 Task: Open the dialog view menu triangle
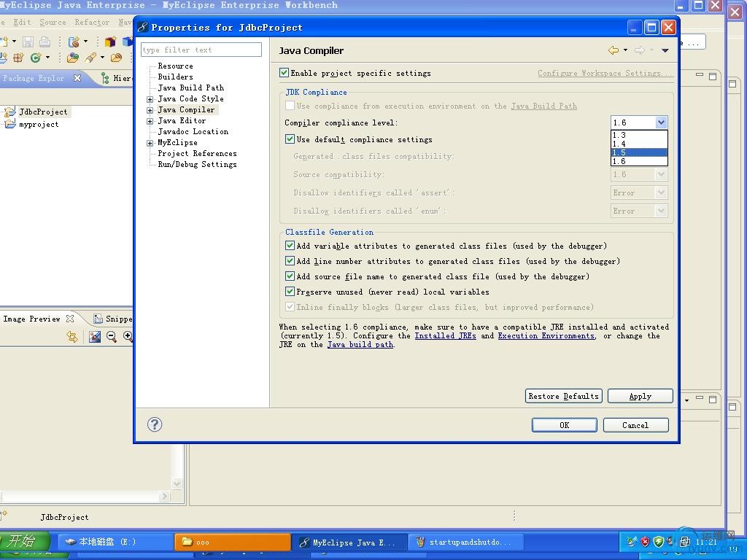665,50
